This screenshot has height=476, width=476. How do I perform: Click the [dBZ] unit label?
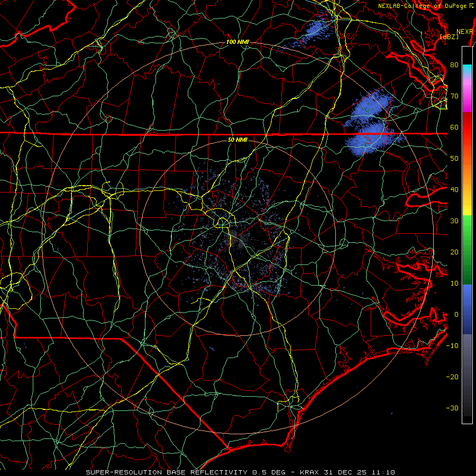coord(449,37)
